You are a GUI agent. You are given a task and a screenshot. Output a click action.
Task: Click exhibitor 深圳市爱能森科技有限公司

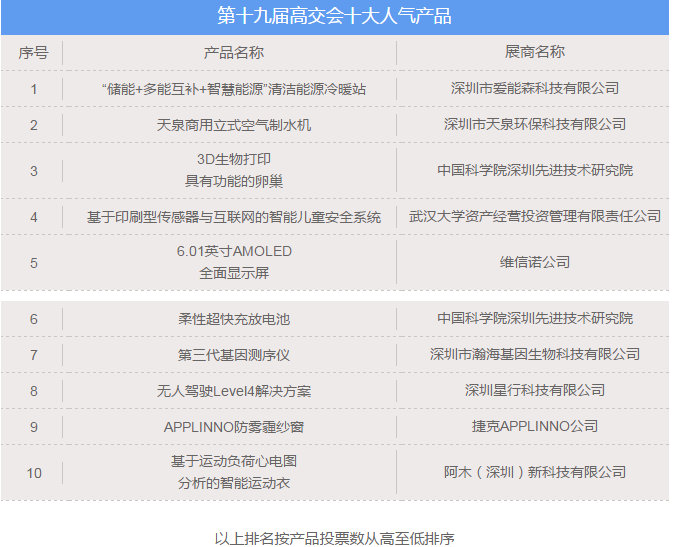[x=535, y=88]
